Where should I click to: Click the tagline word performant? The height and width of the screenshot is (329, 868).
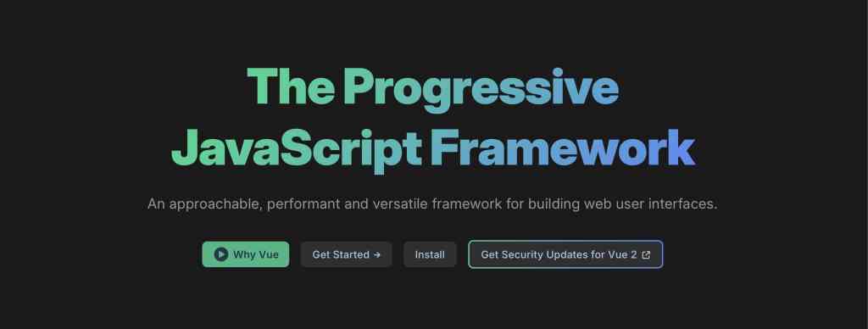[x=303, y=204]
